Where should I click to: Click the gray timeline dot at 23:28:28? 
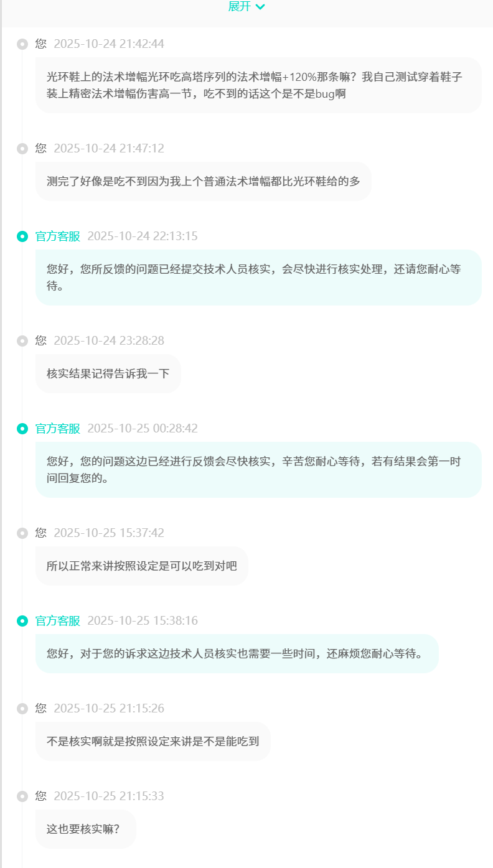(22, 341)
